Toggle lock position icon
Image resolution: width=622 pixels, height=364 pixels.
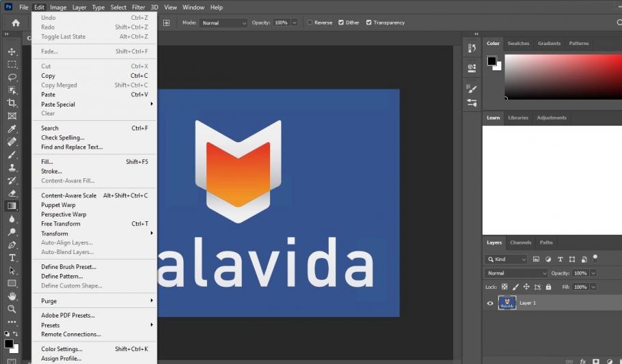tap(526, 287)
